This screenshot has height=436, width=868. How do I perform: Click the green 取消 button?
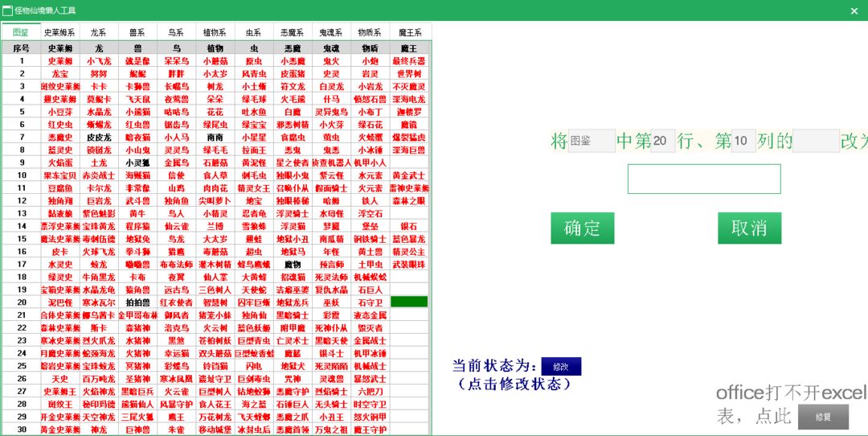[750, 228]
